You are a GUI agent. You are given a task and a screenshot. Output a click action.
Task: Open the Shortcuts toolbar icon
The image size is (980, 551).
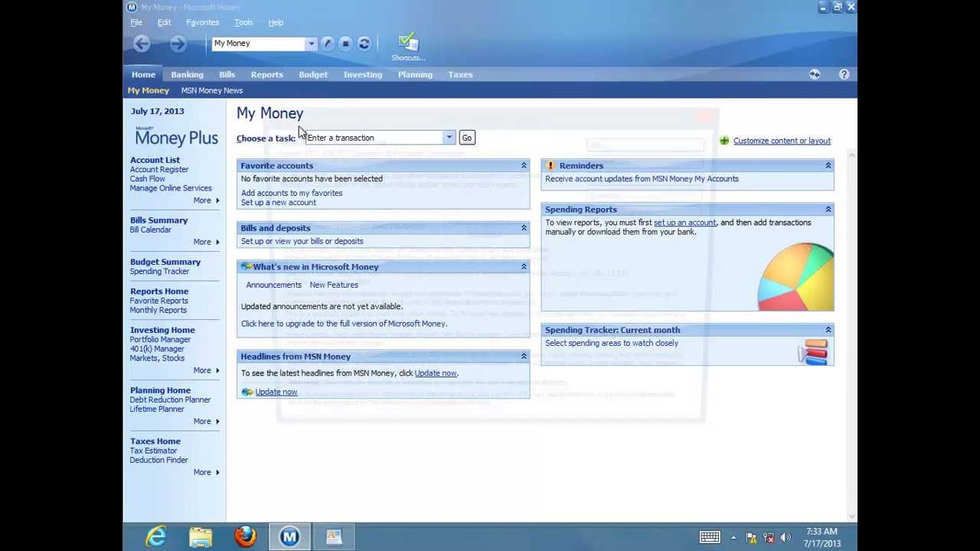(x=408, y=46)
